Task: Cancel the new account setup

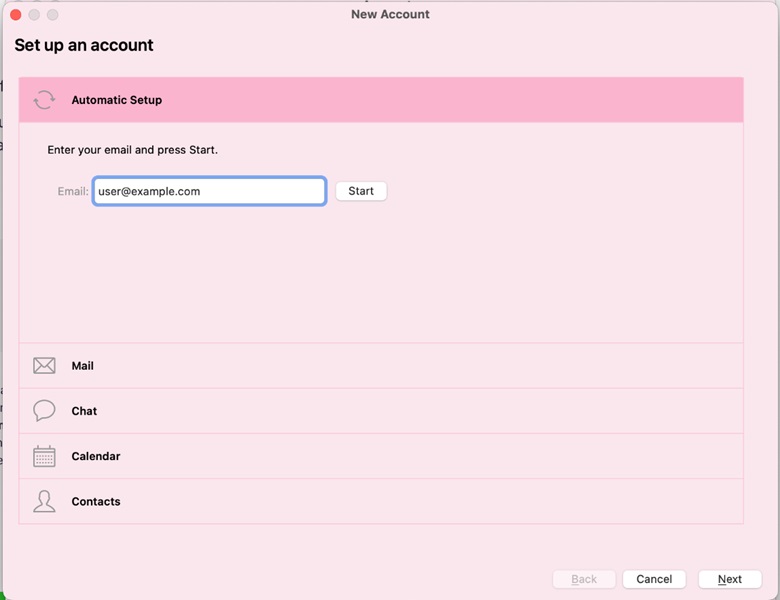Action: coord(654,579)
